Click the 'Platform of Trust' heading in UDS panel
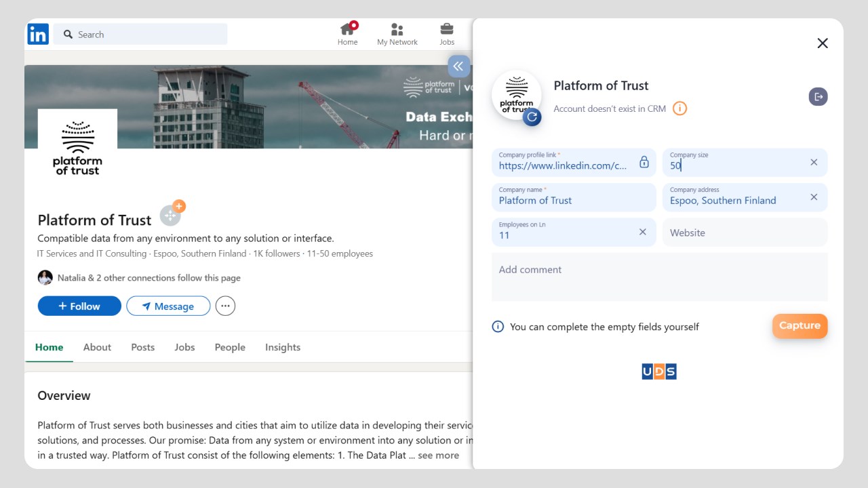Viewport: 868px width, 488px height. click(601, 85)
